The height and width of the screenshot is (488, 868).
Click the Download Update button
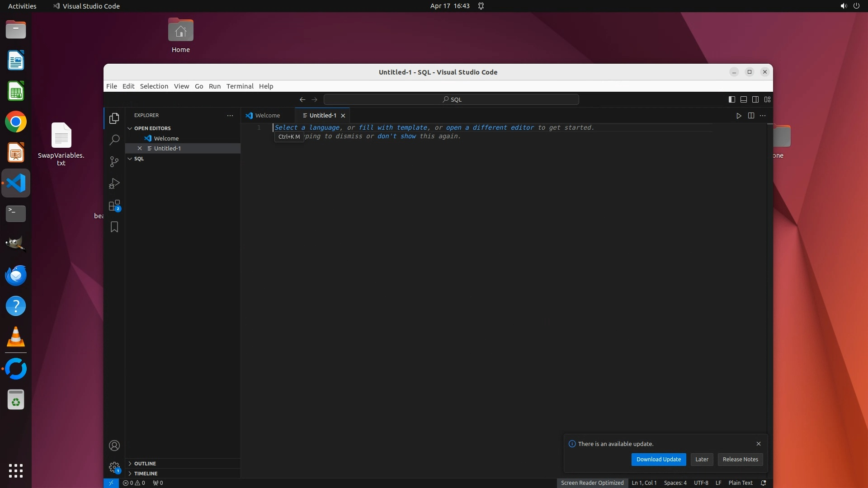[x=658, y=460]
